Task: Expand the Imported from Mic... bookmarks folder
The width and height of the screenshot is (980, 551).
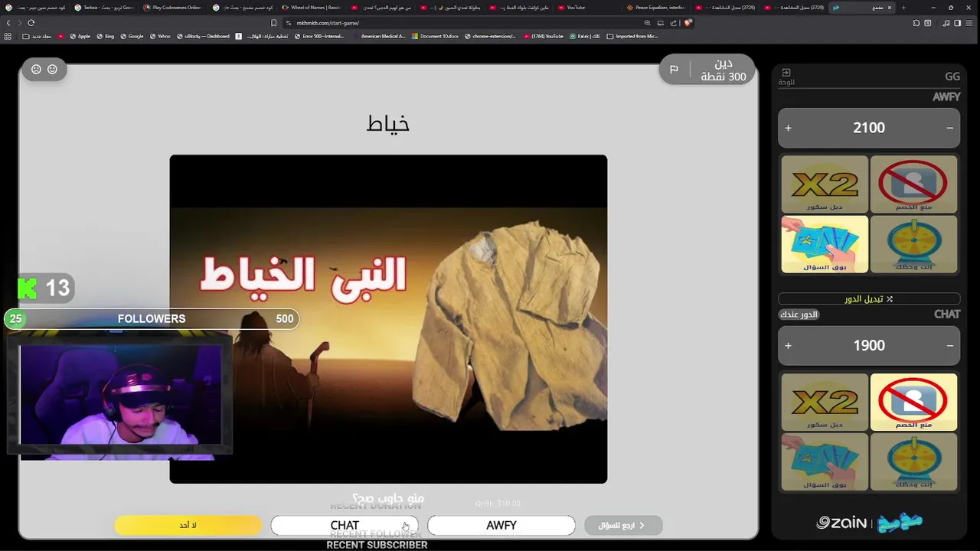Action: [632, 36]
